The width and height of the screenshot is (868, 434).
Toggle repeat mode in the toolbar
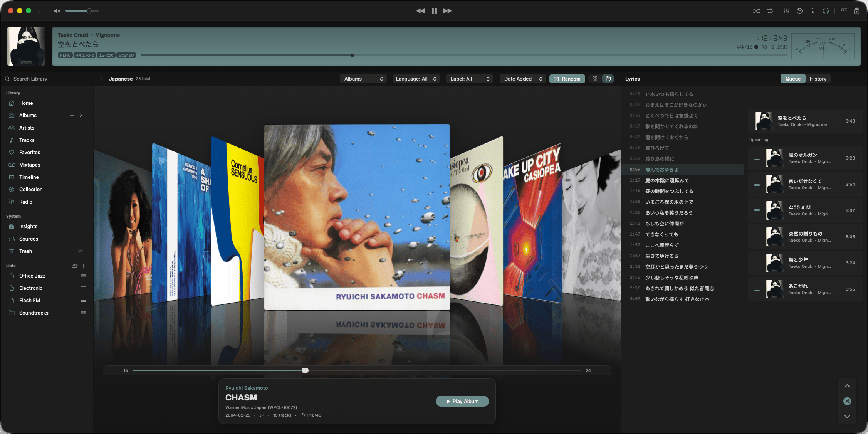point(770,11)
